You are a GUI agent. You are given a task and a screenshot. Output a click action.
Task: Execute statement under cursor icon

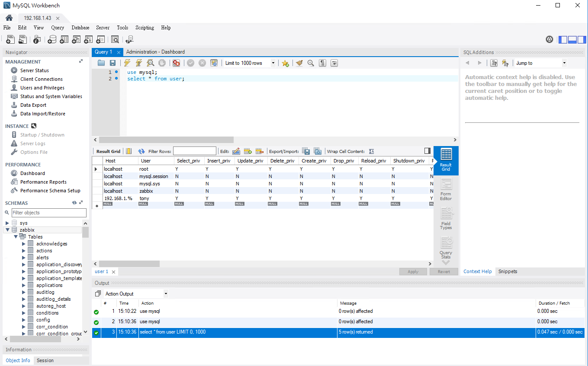point(139,63)
